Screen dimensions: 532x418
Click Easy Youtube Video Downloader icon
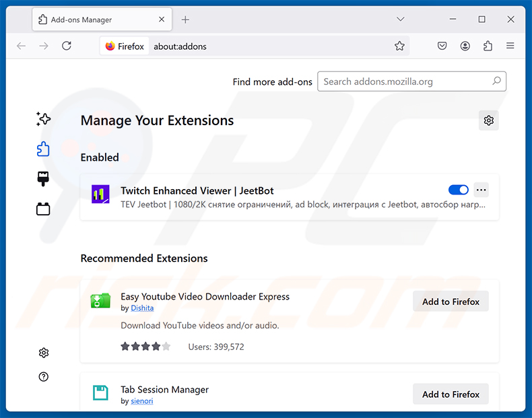click(x=100, y=300)
